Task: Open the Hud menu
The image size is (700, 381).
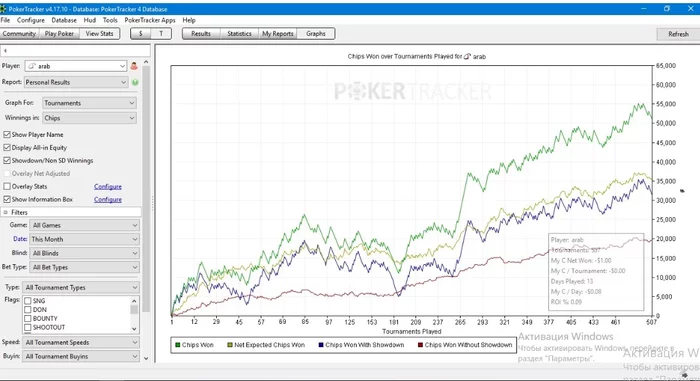Action: 90,20
